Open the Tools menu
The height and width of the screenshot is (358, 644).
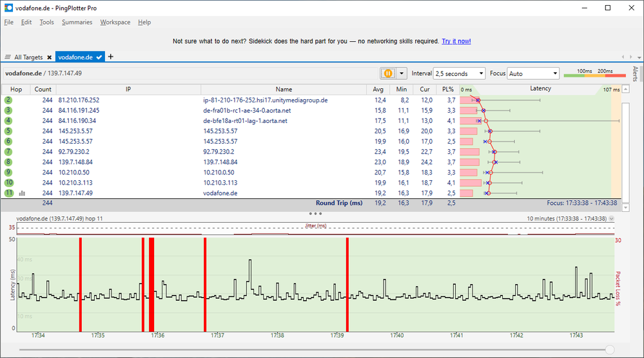46,22
